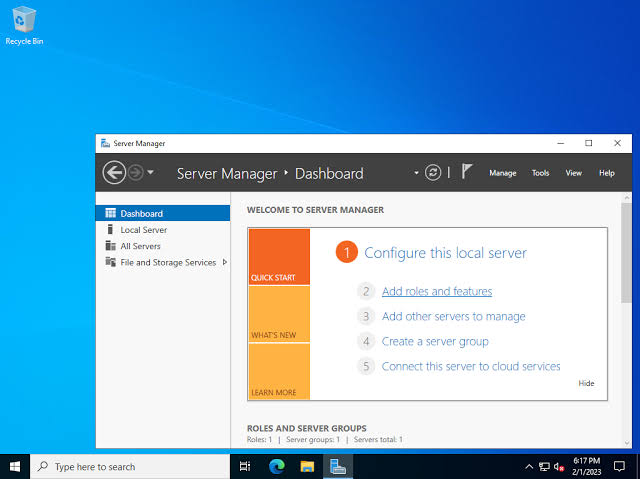640x479 pixels.
Task: Click the muted volume tray icon
Action: coord(558,466)
